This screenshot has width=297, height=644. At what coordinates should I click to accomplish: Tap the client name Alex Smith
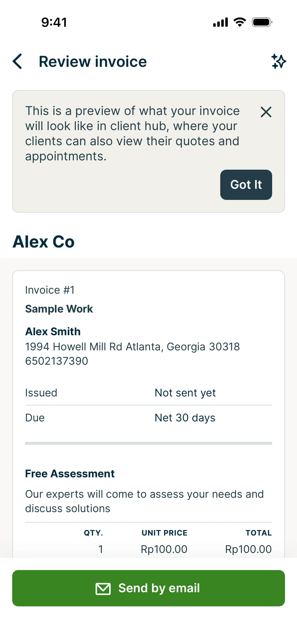(53, 331)
